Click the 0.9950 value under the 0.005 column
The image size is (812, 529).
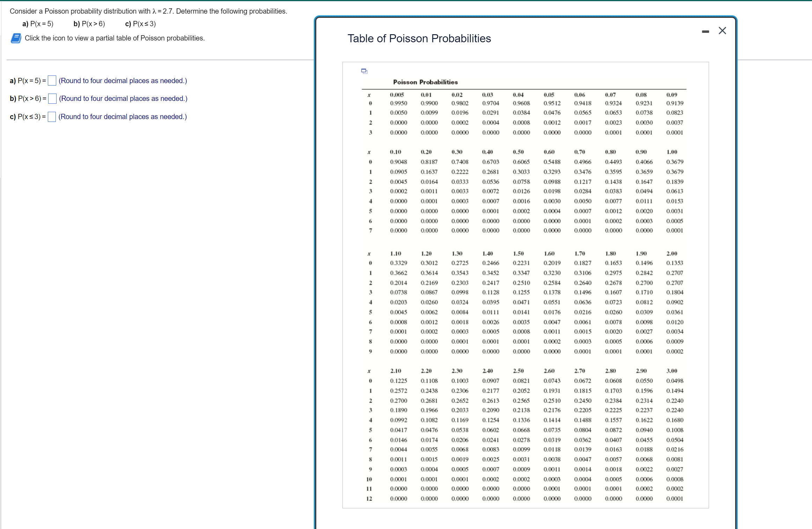pos(398,103)
